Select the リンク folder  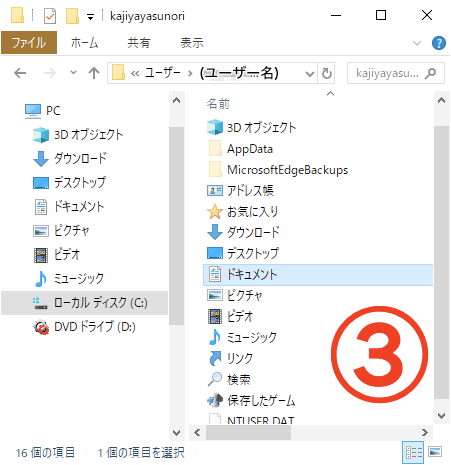(x=230, y=358)
